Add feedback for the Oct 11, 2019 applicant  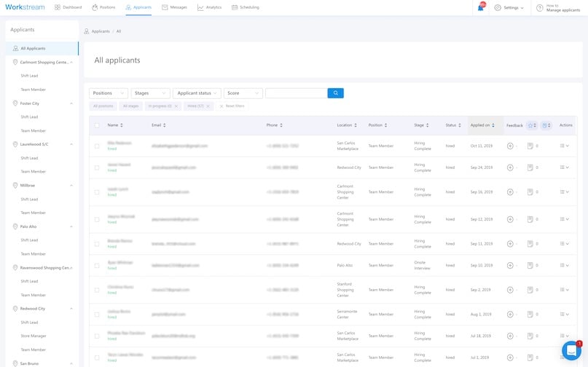(510, 146)
